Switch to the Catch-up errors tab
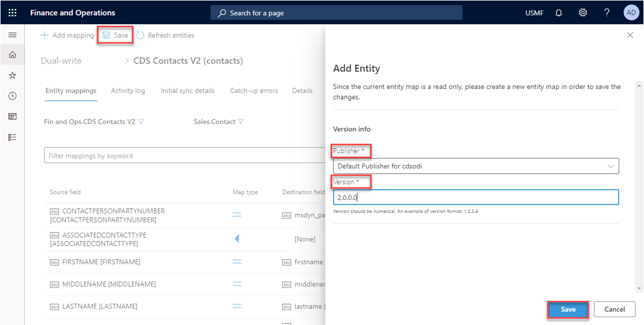644x325 pixels. coord(254,90)
